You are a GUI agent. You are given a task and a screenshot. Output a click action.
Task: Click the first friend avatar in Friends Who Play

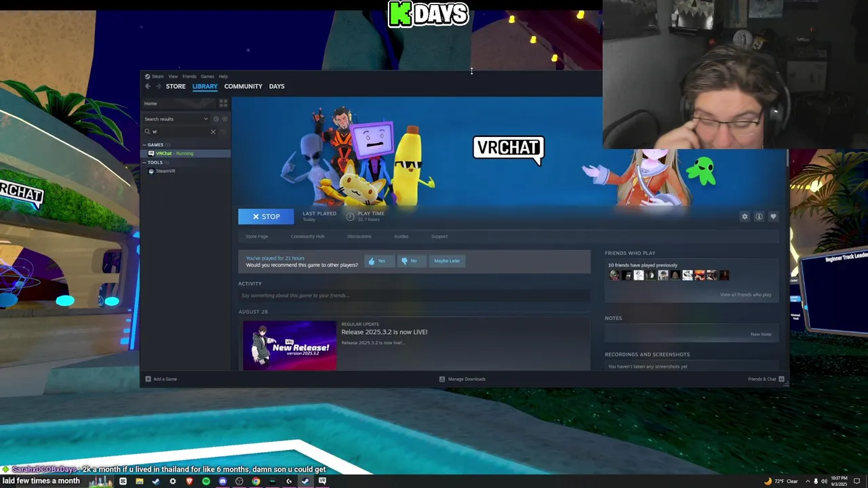pos(614,275)
